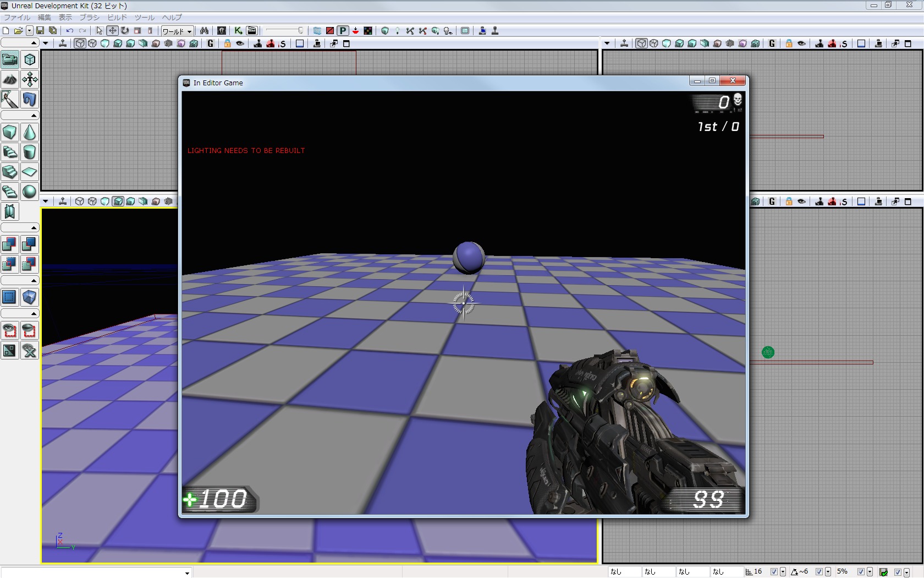Click the Save file icon

(40, 31)
